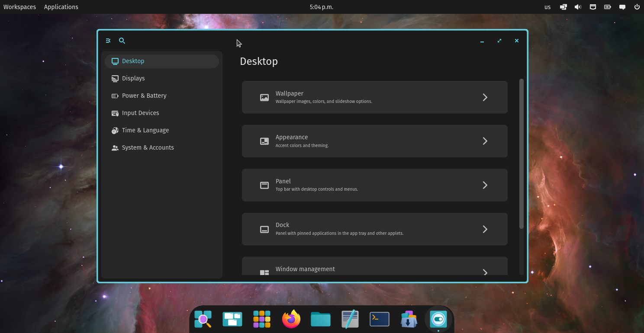Click the Dock row icon
This screenshot has width=644, height=333.
[264, 229]
